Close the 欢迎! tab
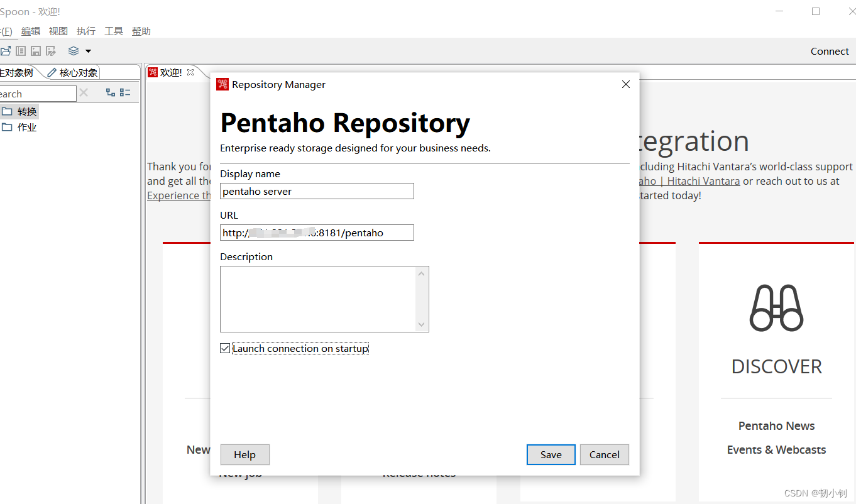Image resolution: width=856 pixels, height=504 pixels. (x=190, y=72)
